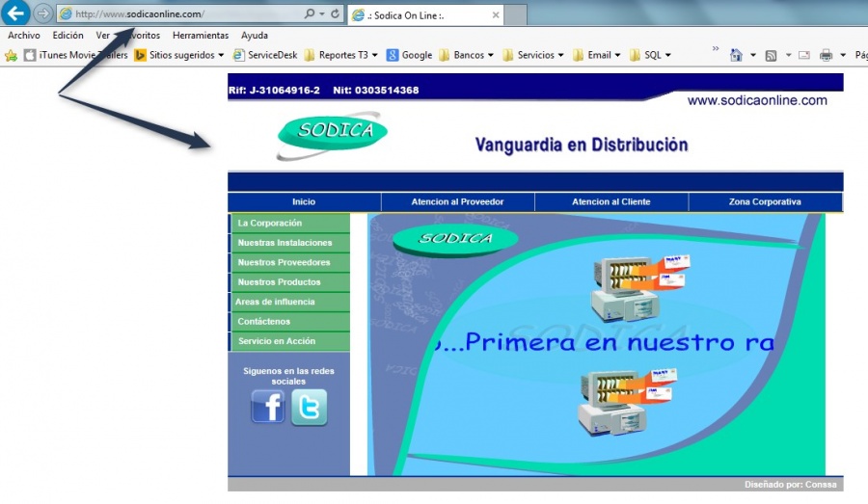Open the Home icon dropdown arrow
This screenshot has height=504, width=868.
coord(753,55)
